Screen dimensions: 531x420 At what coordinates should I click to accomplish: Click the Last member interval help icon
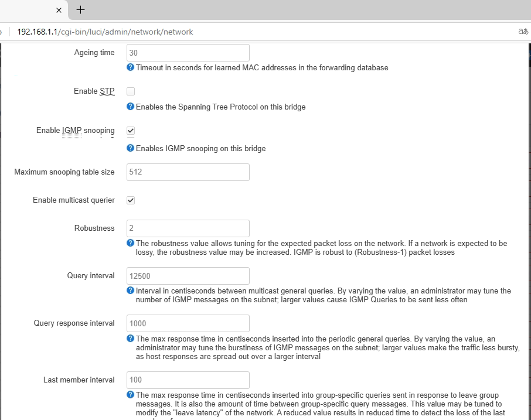point(130,394)
